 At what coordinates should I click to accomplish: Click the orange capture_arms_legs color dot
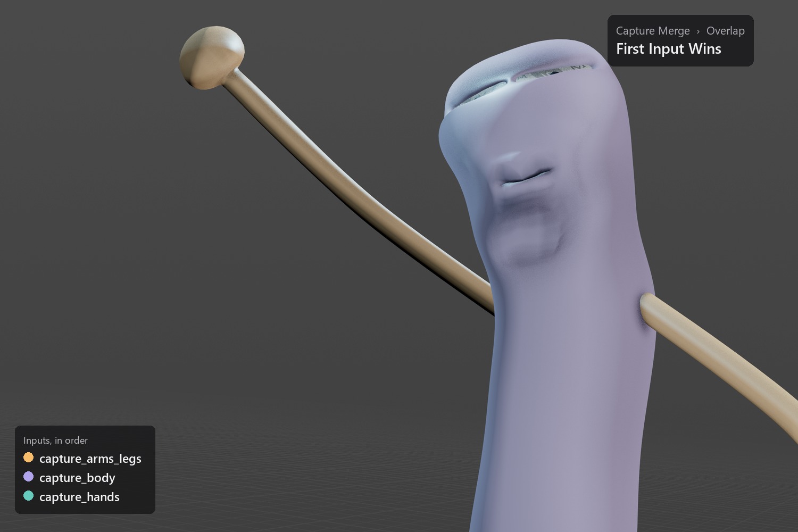[29, 458]
